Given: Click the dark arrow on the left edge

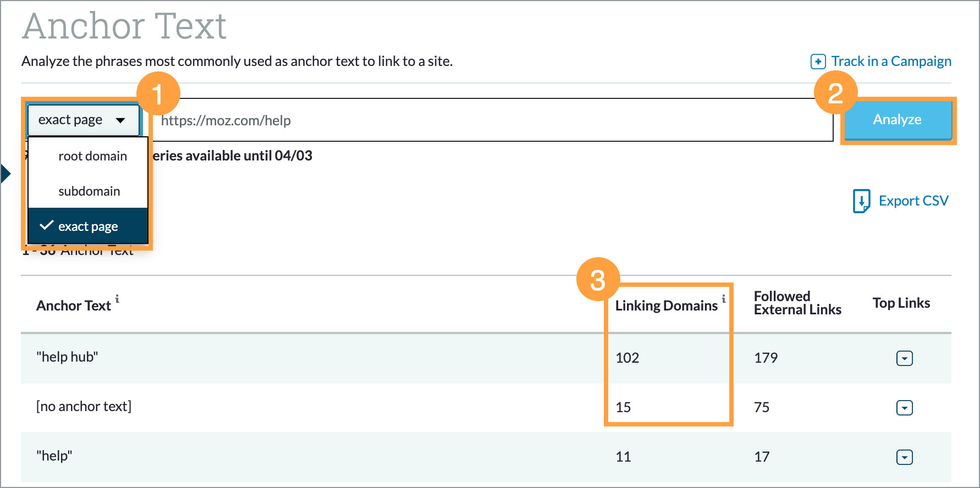Looking at the screenshot, I should [6, 174].
